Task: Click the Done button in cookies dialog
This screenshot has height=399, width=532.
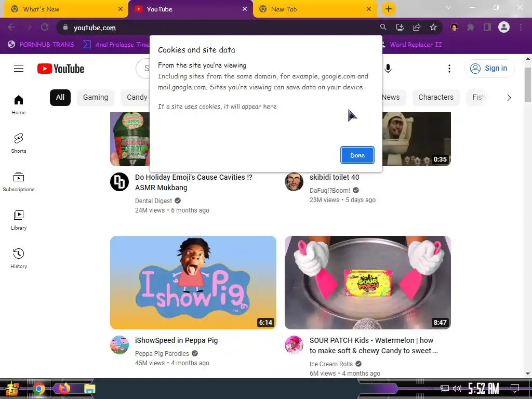Action: pos(357,155)
